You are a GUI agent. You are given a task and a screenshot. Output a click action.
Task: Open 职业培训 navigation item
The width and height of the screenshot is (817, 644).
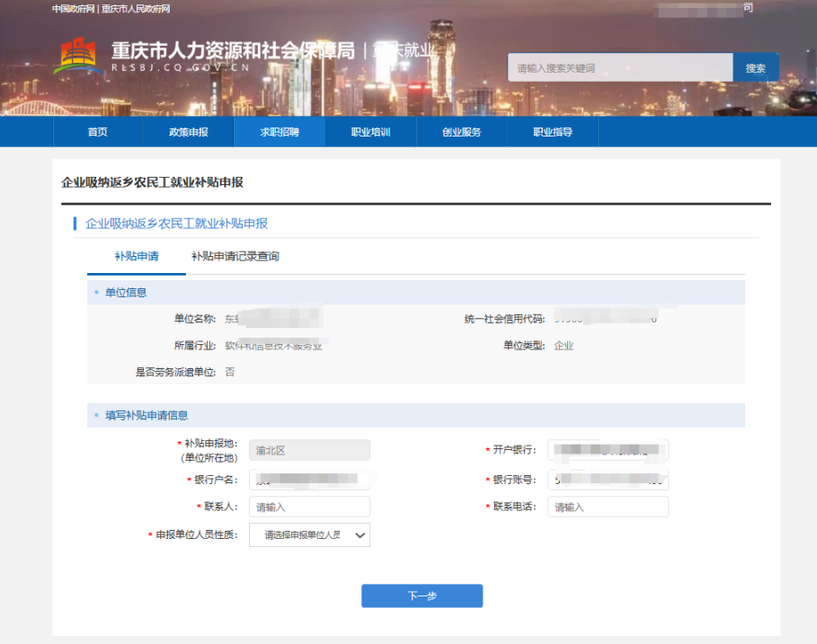click(370, 132)
